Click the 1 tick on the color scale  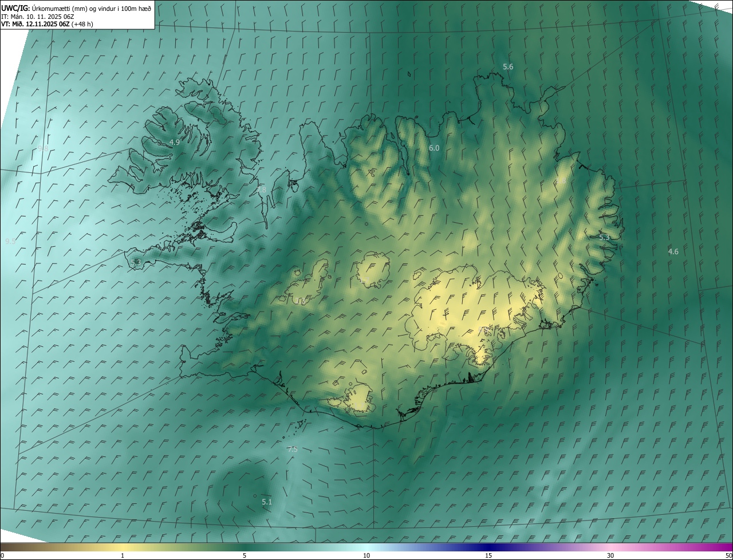(x=123, y=555)
